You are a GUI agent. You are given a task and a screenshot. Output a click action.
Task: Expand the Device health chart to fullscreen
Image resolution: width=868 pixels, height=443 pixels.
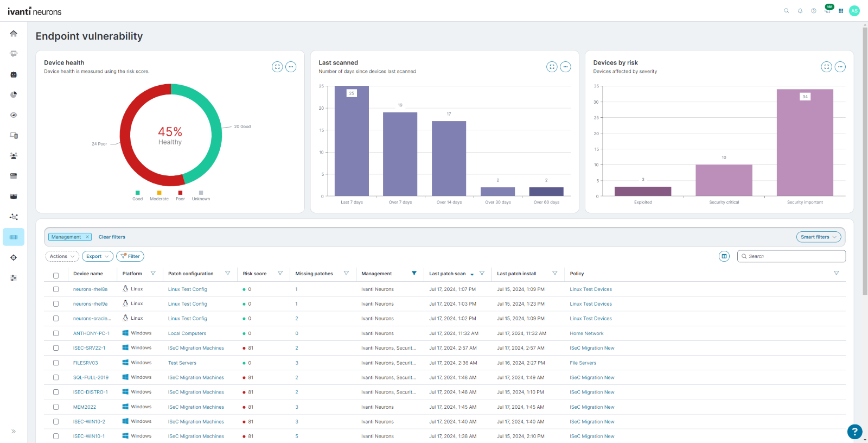tap(277, 67)
